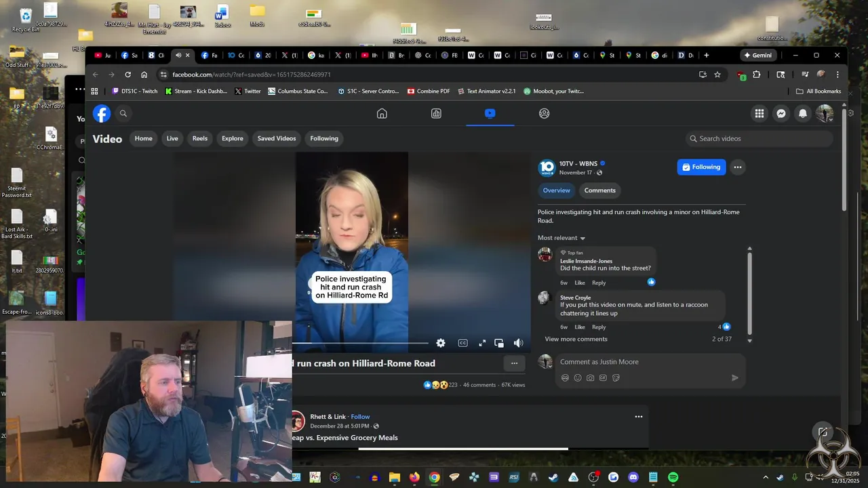Go to the Facebook Home feed icon
Viewport: 868px width, 488px height.
(382, 113)
